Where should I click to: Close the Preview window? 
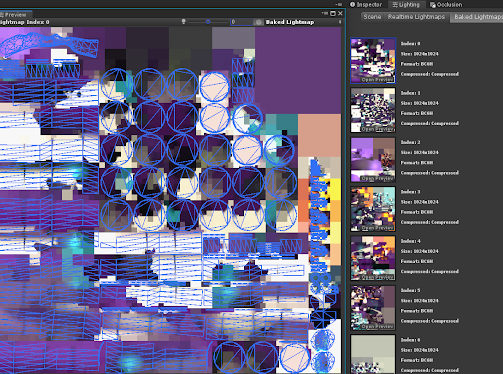[340, 13]
